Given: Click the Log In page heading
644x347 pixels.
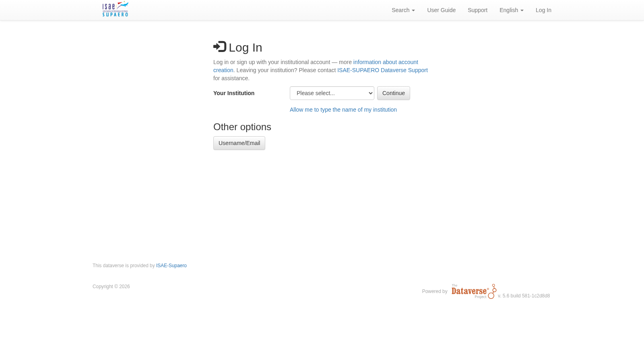Looking at the screenshot, I should tap(238, 48).
